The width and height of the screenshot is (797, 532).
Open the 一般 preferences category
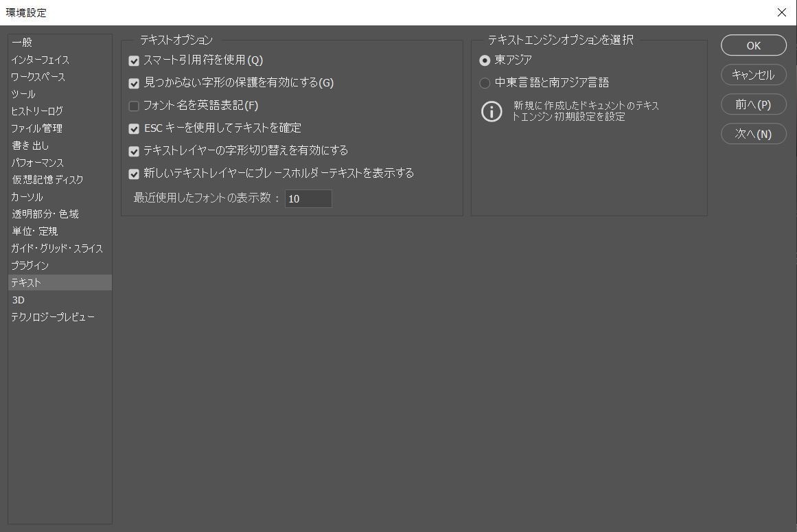click(22, 43)
